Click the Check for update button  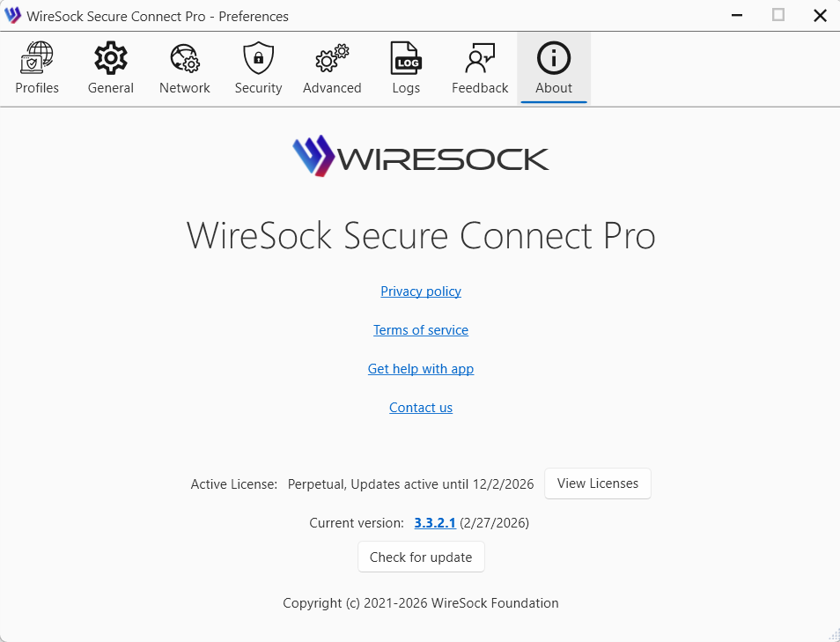[x=421, y=557]
